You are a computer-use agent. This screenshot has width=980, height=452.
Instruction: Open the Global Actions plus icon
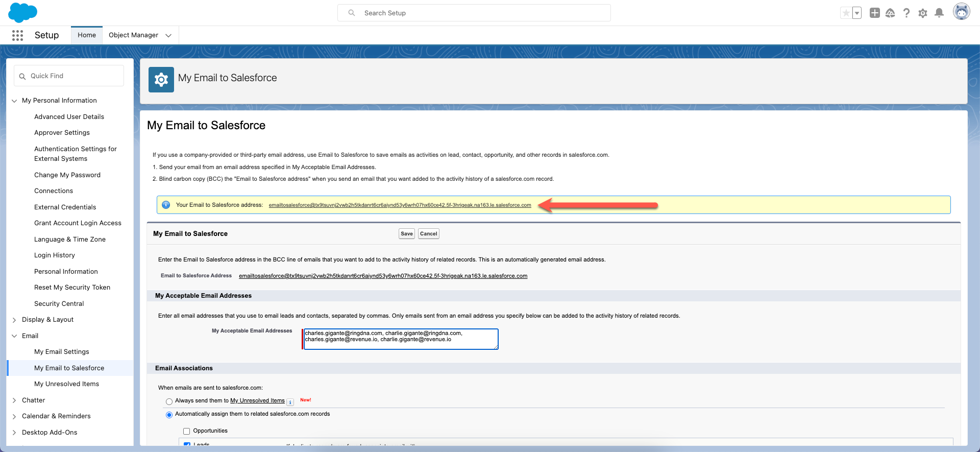(x=874, y=13)
